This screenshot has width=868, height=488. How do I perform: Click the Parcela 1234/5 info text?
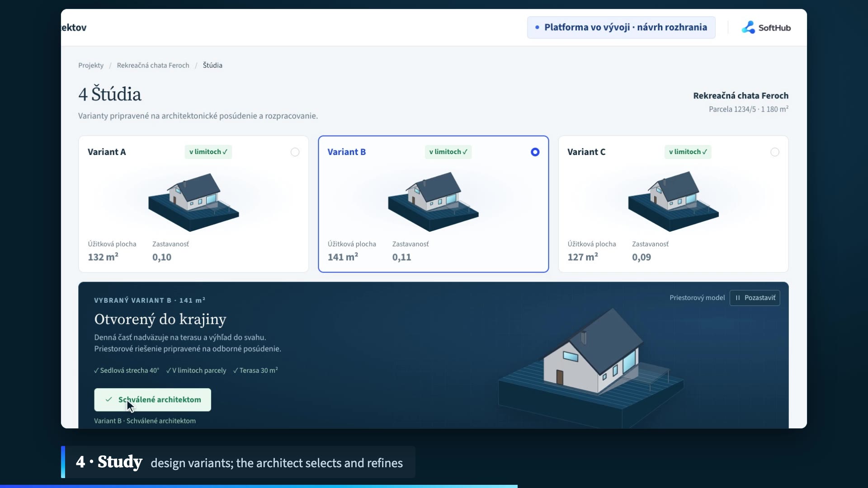click(x=749, y=109)
